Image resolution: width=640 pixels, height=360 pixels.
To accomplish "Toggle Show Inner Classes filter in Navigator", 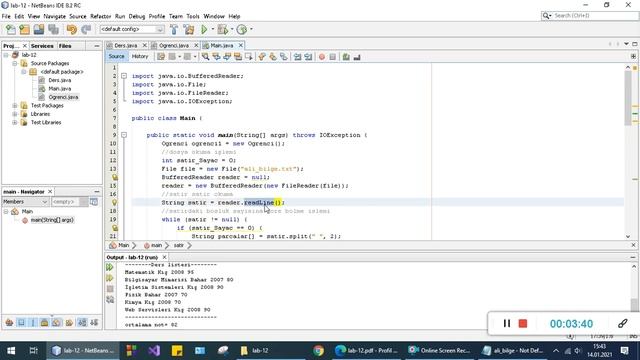I will click(56, 322).
